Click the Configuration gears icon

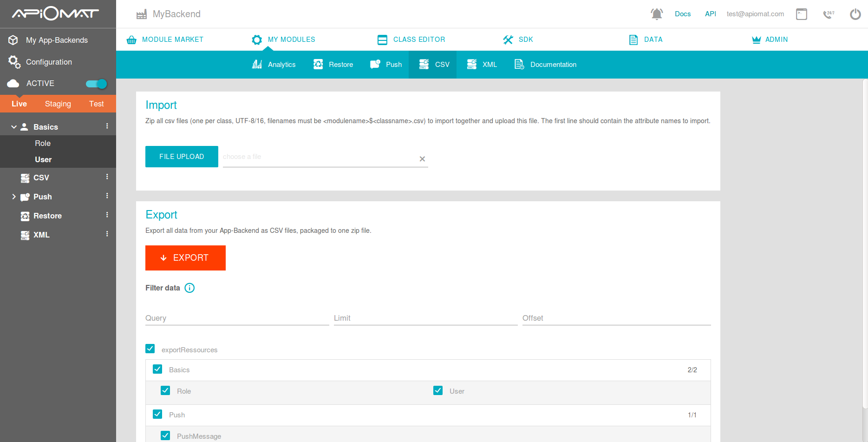pos(14,62)
